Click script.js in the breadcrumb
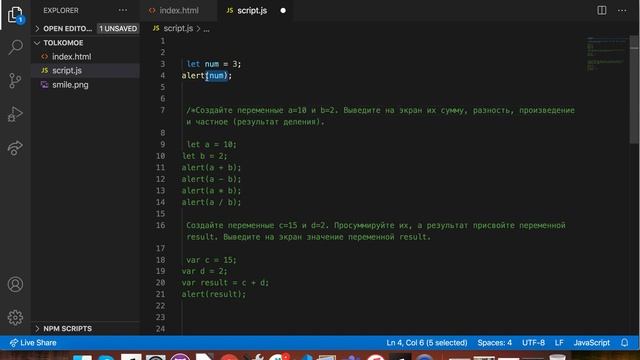 pyautogui.click(x=178, y=29)
